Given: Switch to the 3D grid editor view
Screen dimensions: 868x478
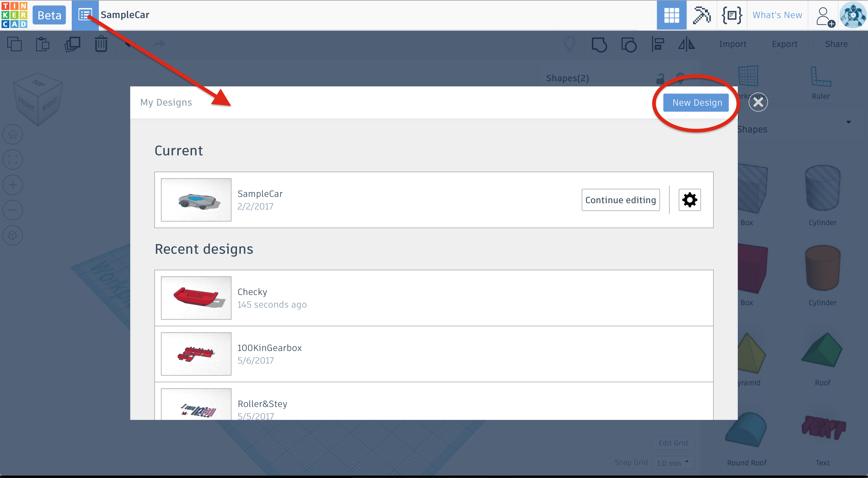Looking at the screenshot, I should pos(671,15).
